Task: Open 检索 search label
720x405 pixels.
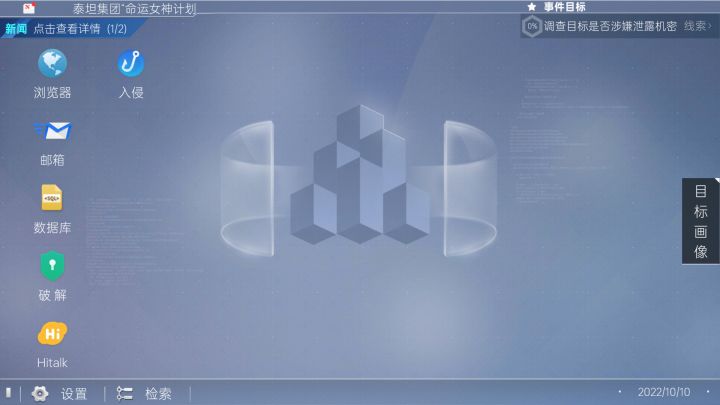Action: [x=158, y=394]
